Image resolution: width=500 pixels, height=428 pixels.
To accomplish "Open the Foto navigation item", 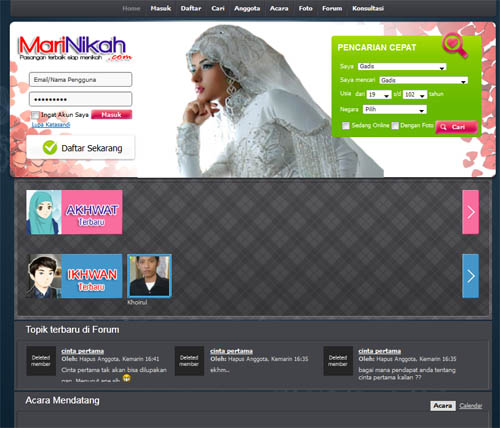I will coord(305,8).
